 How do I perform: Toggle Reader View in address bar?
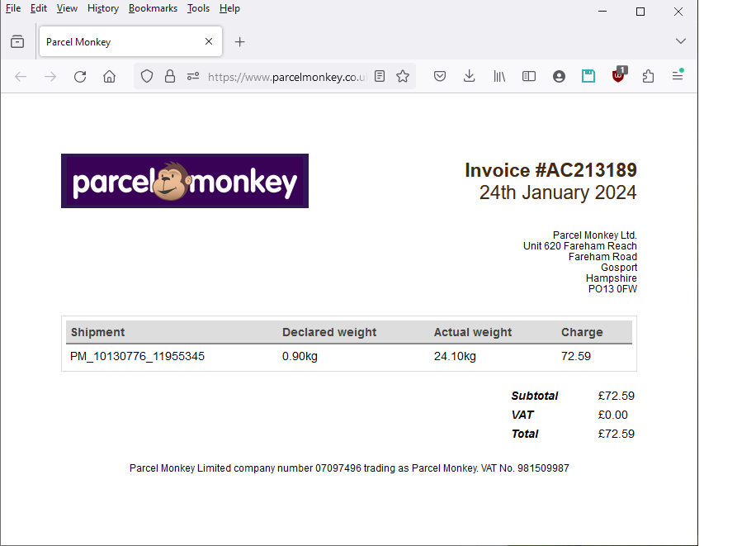coord(380,77)
